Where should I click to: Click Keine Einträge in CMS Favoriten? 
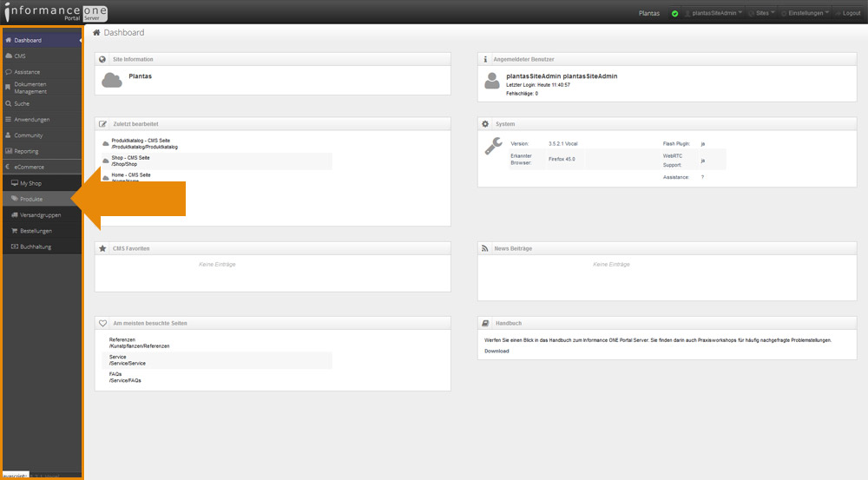[217, 265]
